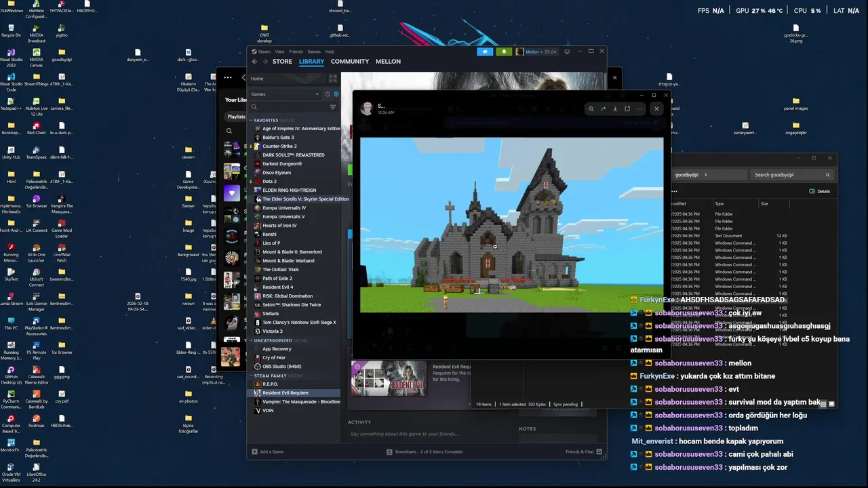Forward the image with the arrow icon
This screenshot has width=868, height=488.
click(604, 108)
